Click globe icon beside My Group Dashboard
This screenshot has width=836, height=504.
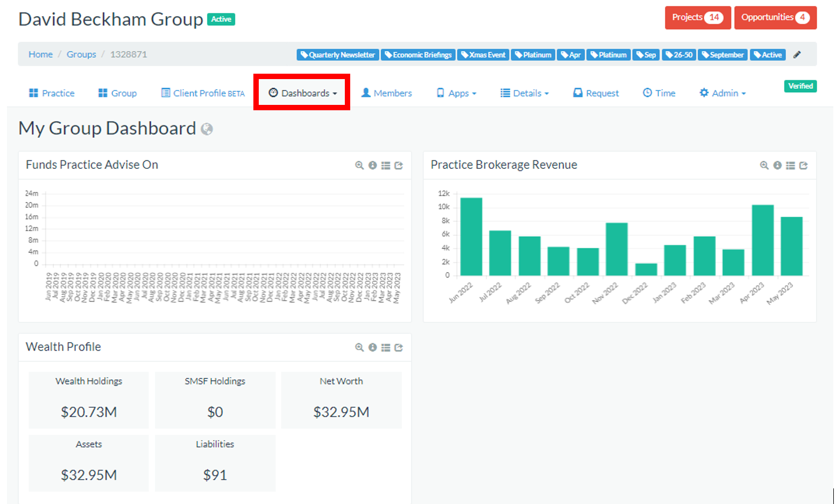207,129
